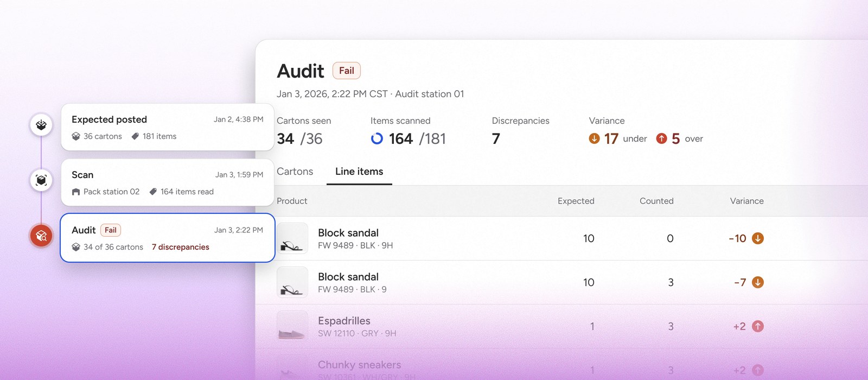The image size is (868, 380).
Task: Click the Jan 3, 1:59 PM timestamp
Action: coord(239,175)
